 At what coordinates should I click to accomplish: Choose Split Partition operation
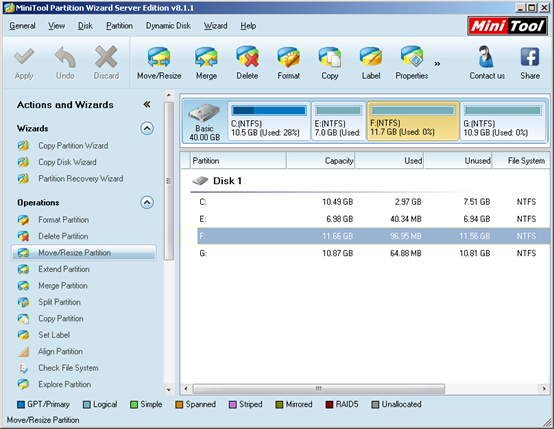coord(59,302)
